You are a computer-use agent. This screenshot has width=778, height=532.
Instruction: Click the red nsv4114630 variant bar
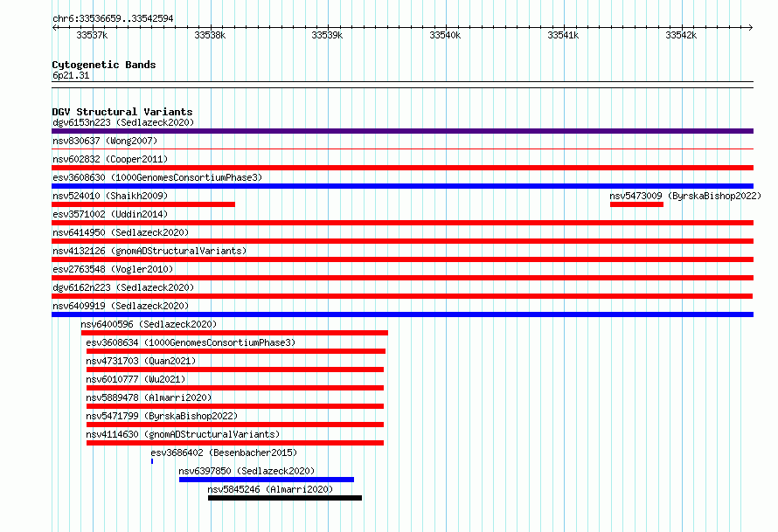click(x=235, y=443)
